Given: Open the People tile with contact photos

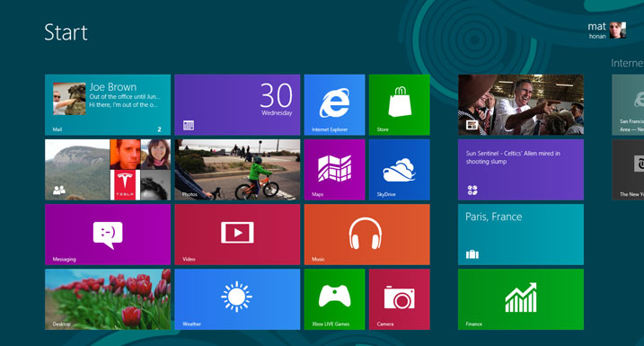Looking at the screenshot, I should coord(108,170).
